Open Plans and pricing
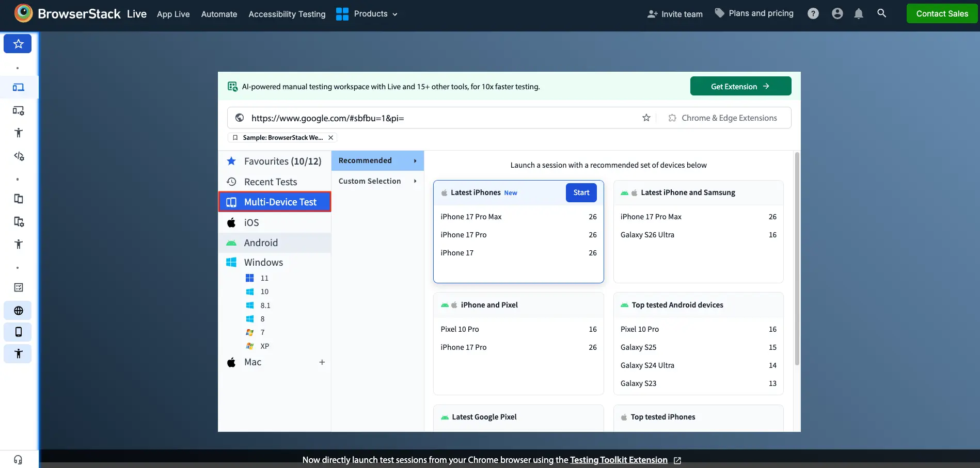Viewport: 980px width, 468px height. click(x=754, y=13)
